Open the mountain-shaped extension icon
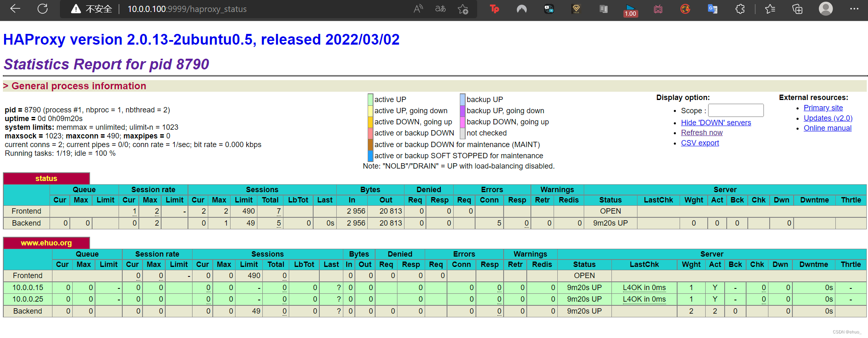 [x=522, y=9]
